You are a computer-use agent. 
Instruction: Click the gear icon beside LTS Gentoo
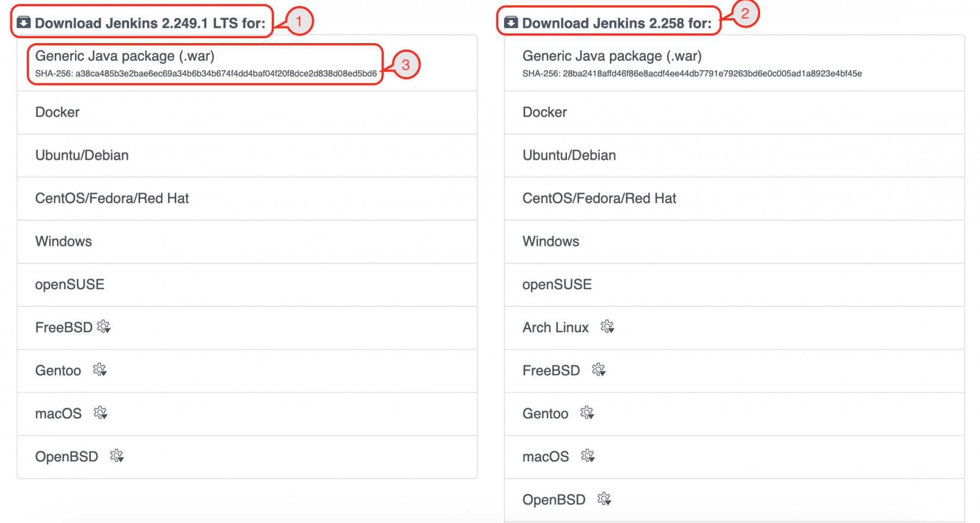point(100,370)
